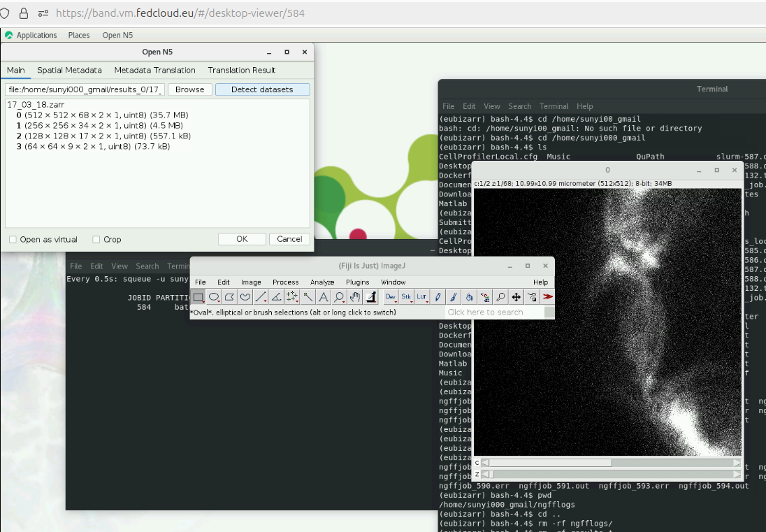Open the ImageJ Help menu

(540, 282)
